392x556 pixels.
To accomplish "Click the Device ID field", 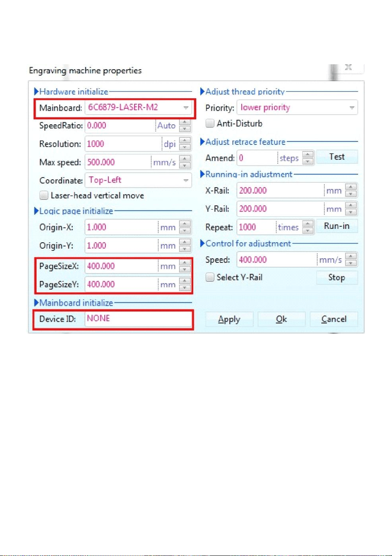I will 138,319.
